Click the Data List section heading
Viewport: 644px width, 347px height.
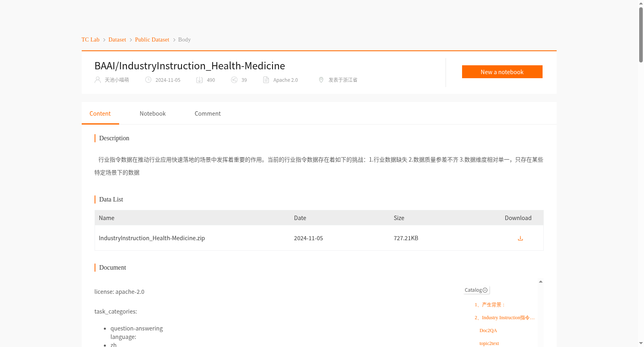[x=111, y=199]
